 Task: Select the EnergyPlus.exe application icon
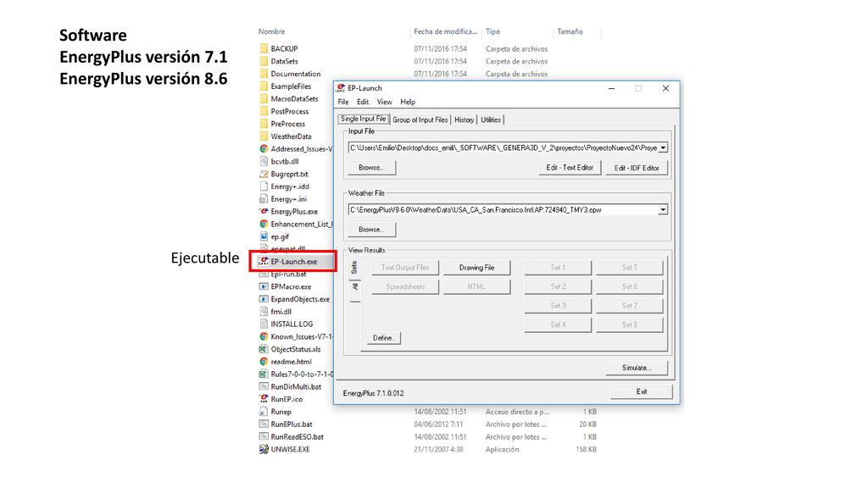[264, 211]
